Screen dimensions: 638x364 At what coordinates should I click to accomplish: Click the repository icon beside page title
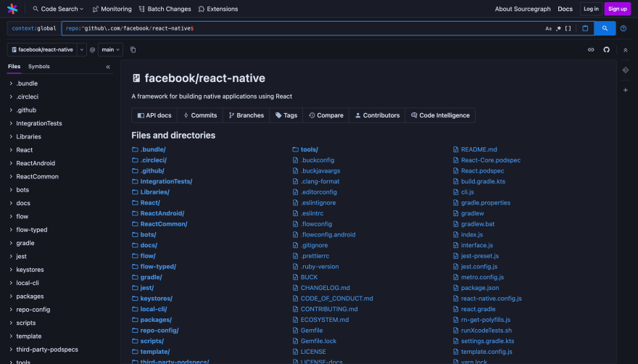pos(136,78)
